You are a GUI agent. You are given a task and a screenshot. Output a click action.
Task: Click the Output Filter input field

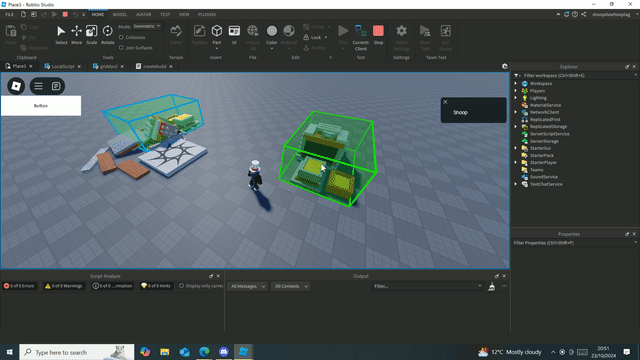coord(427,287)
